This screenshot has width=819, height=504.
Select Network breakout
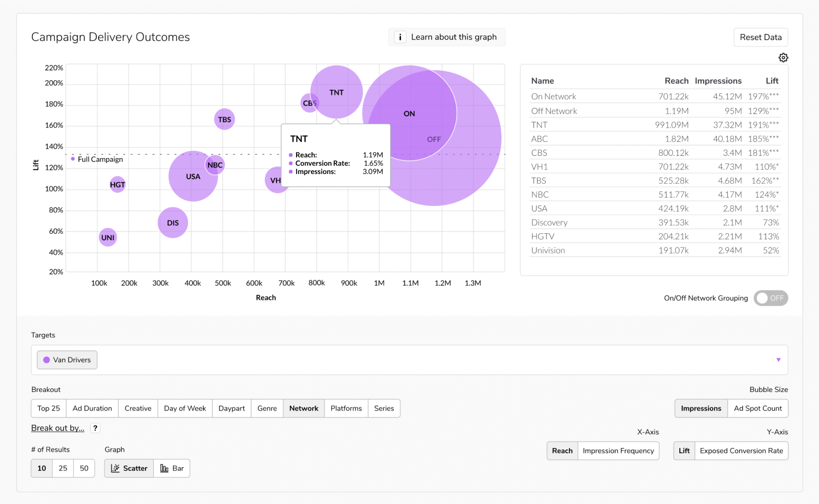coord(304,408)
